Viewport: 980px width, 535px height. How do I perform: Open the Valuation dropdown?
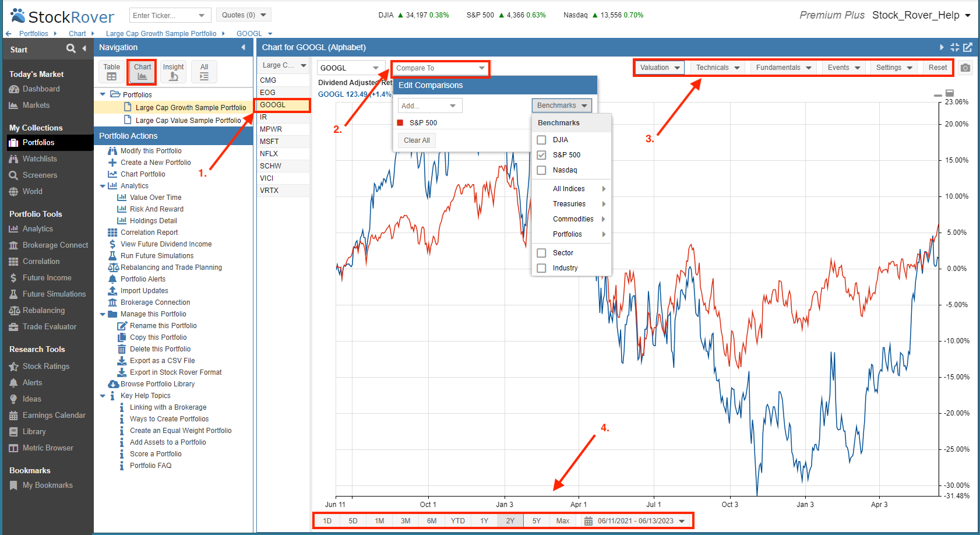(660, 68)
